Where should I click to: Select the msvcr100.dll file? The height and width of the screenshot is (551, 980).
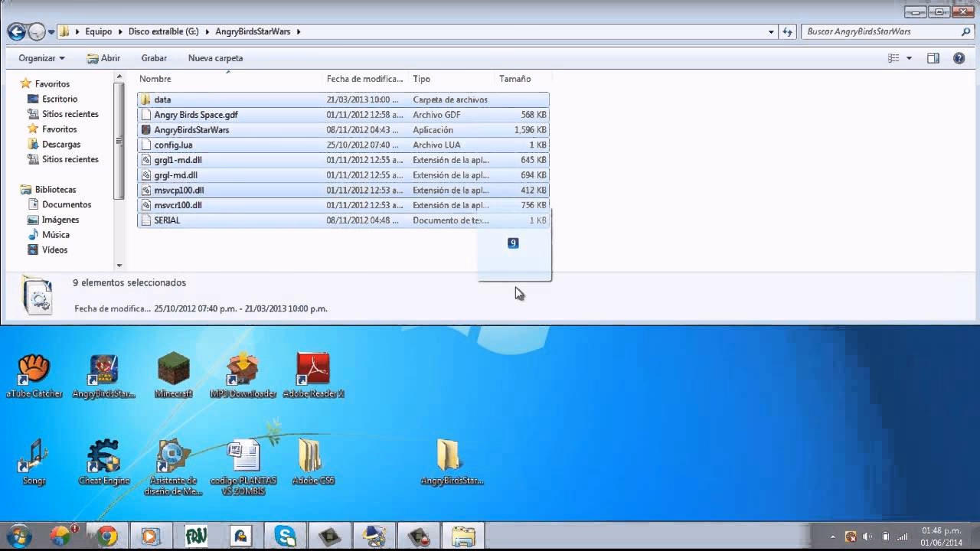(343, 205)
